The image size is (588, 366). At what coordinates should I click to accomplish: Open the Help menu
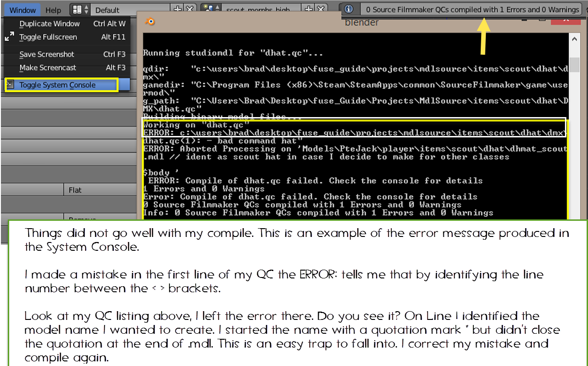(53, 10)
